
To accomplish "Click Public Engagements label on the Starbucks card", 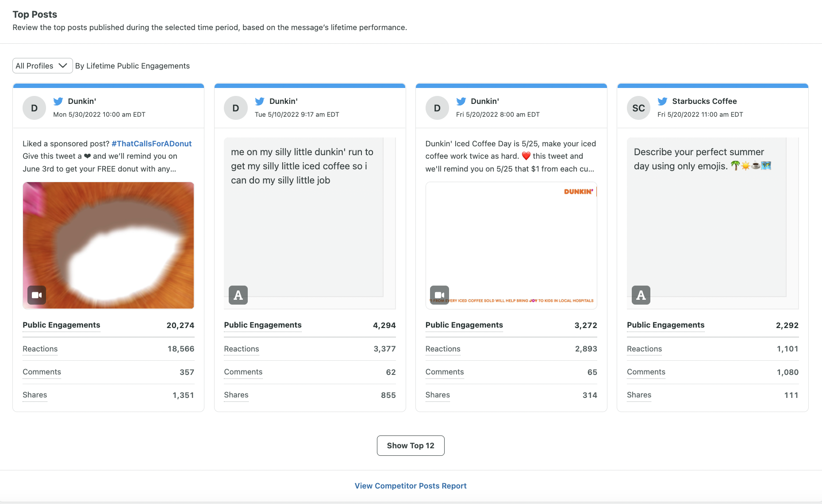I will click(666, 325).
